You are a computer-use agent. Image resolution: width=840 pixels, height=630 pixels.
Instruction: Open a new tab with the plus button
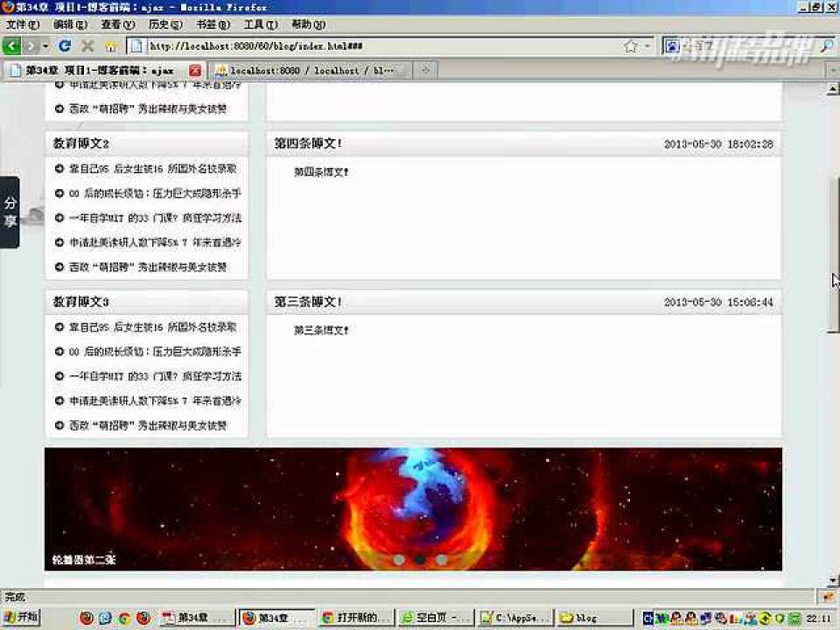(x=425, y=70)
